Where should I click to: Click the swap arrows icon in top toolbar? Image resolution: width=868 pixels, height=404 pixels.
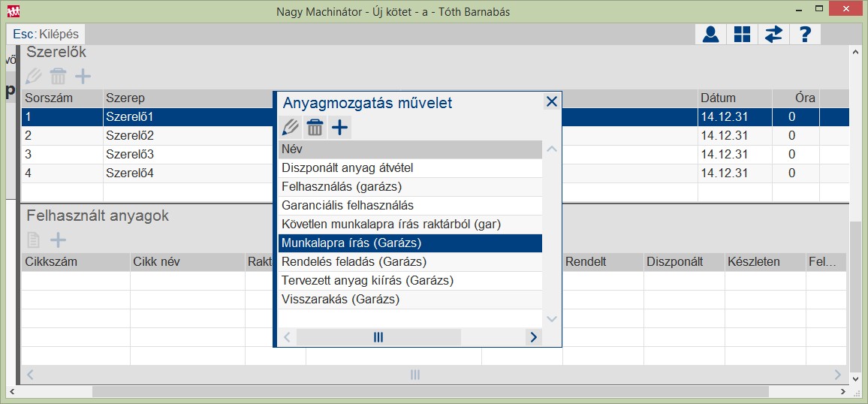click(x=773, y=35)
